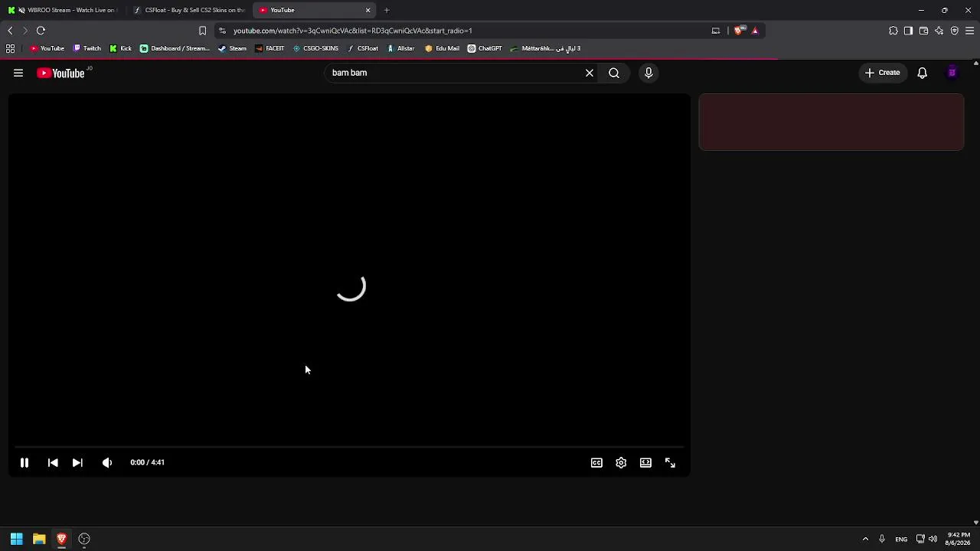Open Dashboard / Stream bookmark
The height and width of the screenshot is (551, 980).
(x=175, y=48)
